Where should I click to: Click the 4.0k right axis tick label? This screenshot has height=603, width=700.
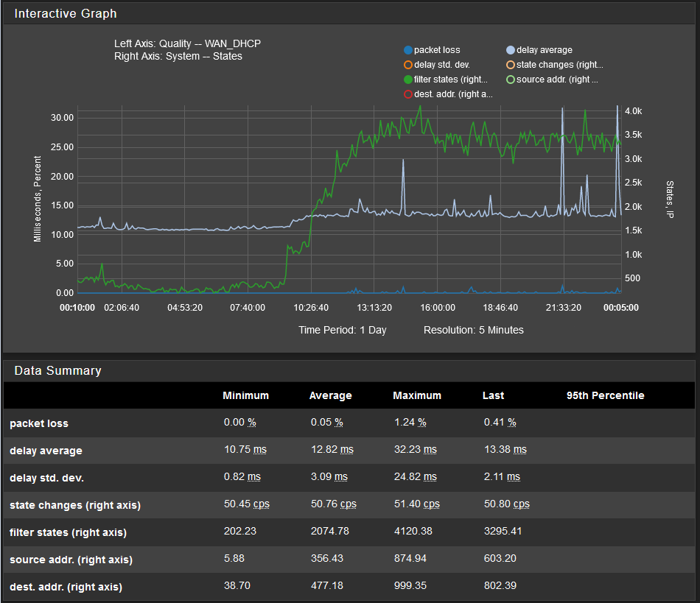[x=634, y=111]
